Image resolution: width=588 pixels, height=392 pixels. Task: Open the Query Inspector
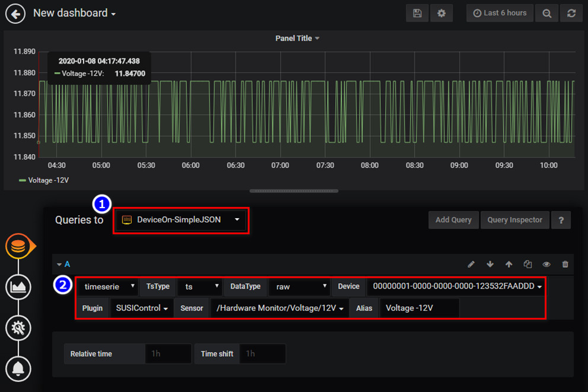[514, 220]
